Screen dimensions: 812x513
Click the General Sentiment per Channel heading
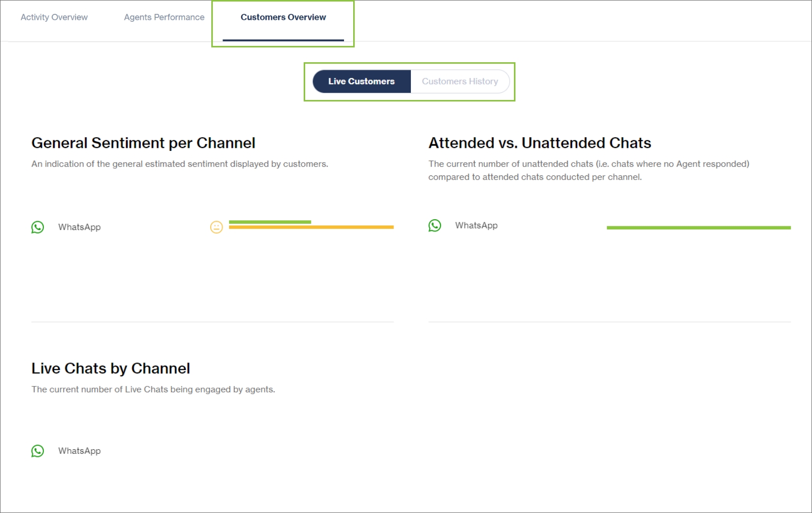pyautogui.click(x=143, y=143)
